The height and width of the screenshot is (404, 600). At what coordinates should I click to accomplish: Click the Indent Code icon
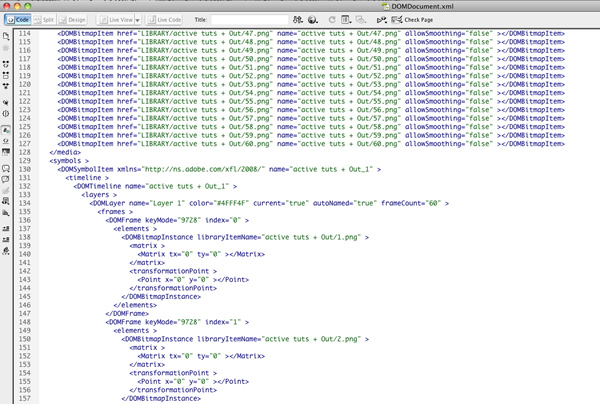(x=6, y=229)
